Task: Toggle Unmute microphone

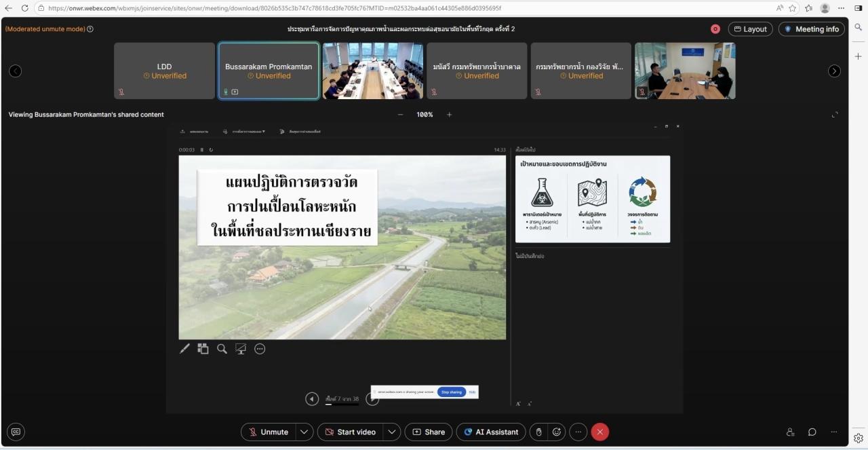Action: (269, 432)
